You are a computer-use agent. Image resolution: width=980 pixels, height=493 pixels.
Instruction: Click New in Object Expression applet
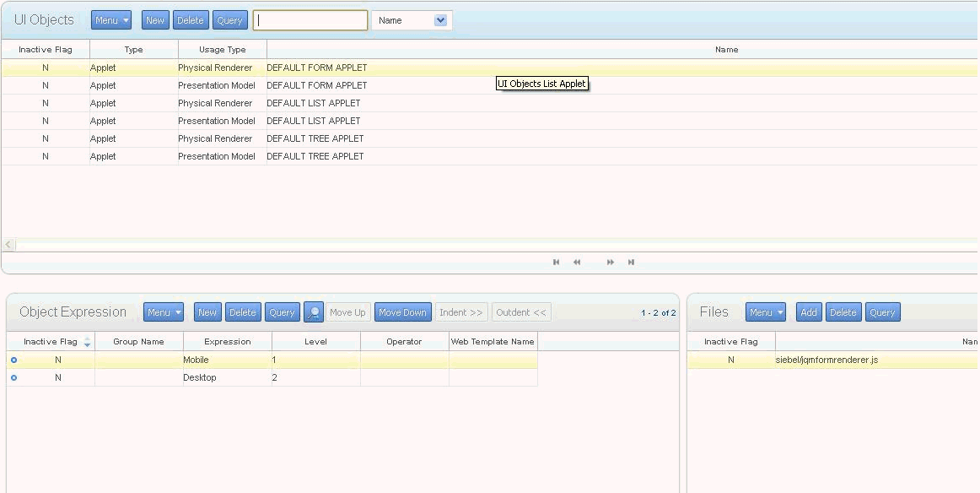[207, 312]
